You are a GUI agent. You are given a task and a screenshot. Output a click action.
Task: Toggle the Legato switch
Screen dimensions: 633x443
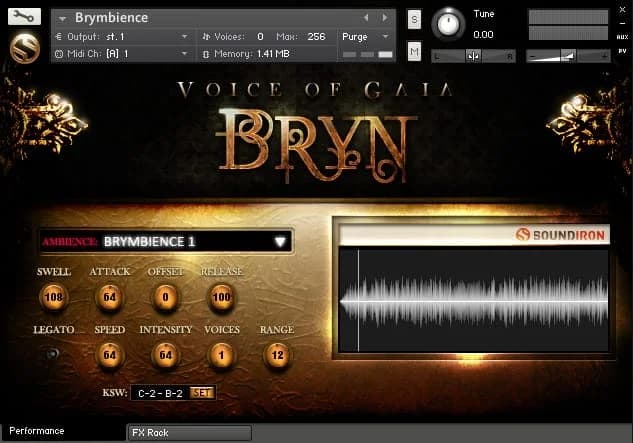(x=52, y=354)
